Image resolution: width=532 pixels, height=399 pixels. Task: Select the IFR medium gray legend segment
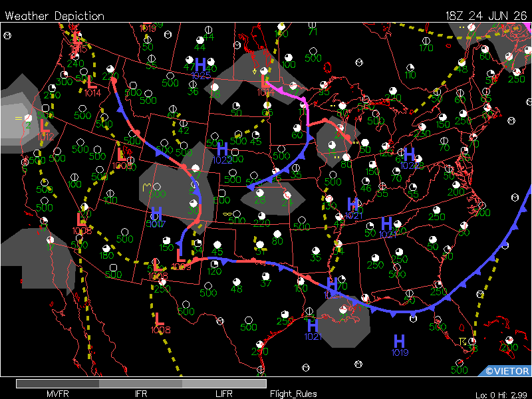[140, 384]
